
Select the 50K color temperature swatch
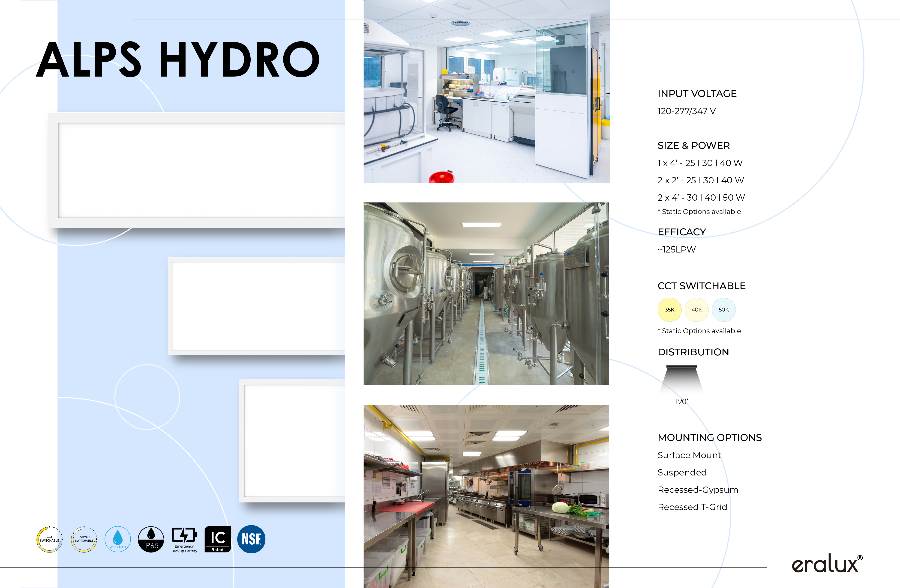pos(724,309)
